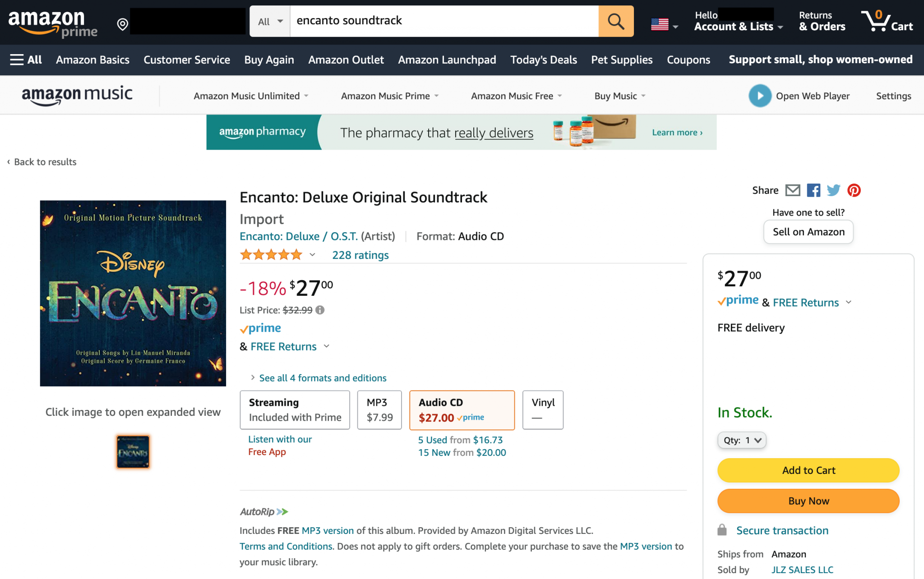Click JLZ SALES LLC seller link

802,570
